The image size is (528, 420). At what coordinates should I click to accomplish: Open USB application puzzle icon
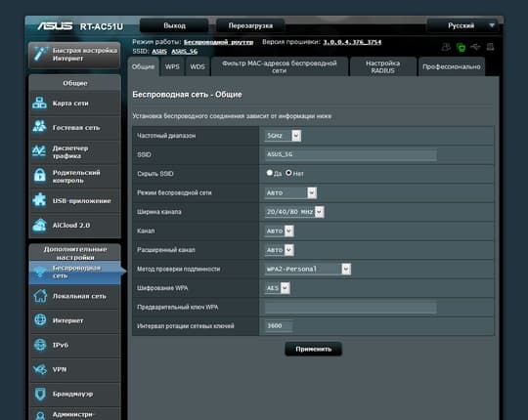[39, 200]
